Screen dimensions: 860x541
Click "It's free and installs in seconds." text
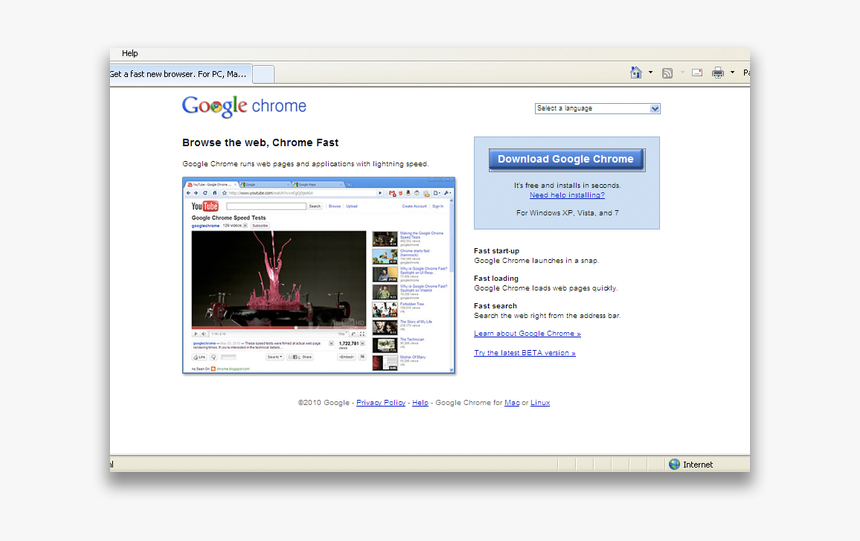coord(567,185)
